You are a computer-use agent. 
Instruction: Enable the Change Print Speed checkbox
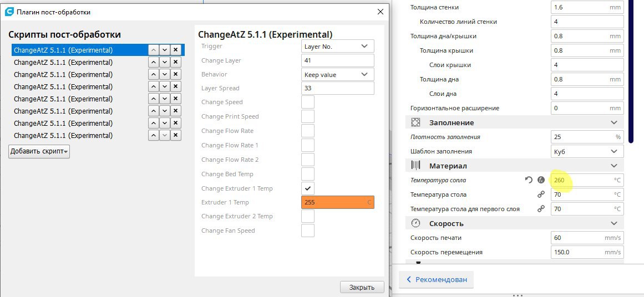(308, 116)
